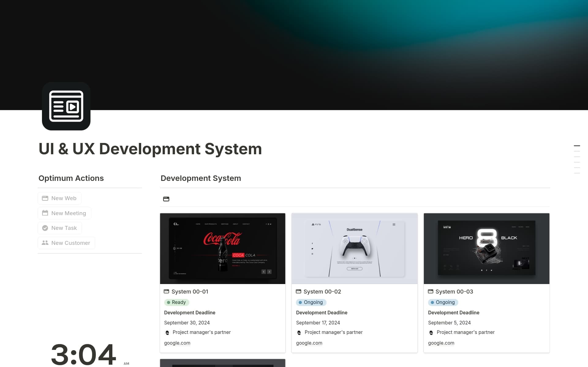
Task: Click Project manager's partner on System 00-02
Action: [334, 332]
